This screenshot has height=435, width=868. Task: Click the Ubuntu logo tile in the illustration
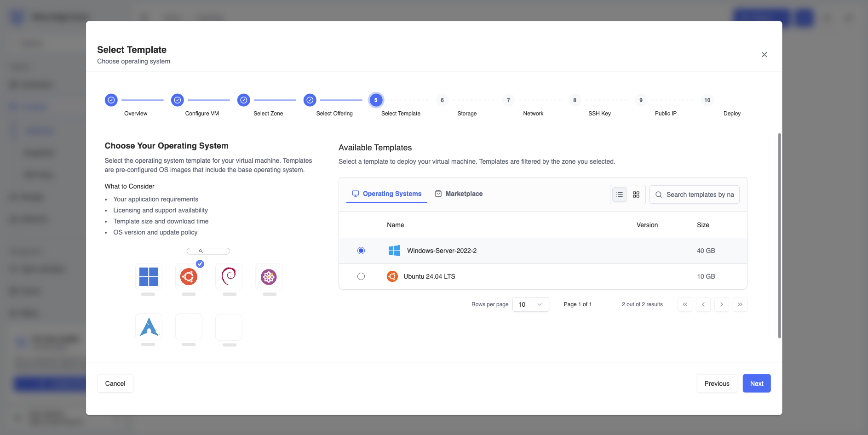click(x=189, y=277)
